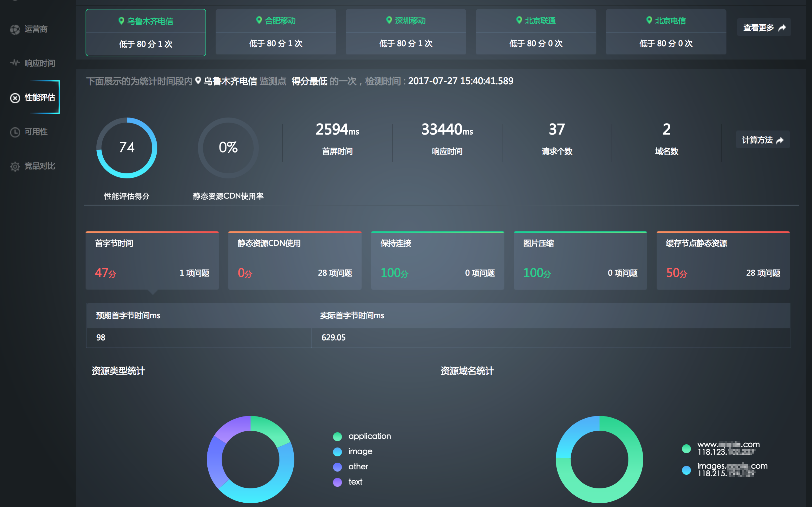This screenshot has width=812, height=507.
Task: Click the 可用性 clock icon
Action: click(x=15, y=132)
